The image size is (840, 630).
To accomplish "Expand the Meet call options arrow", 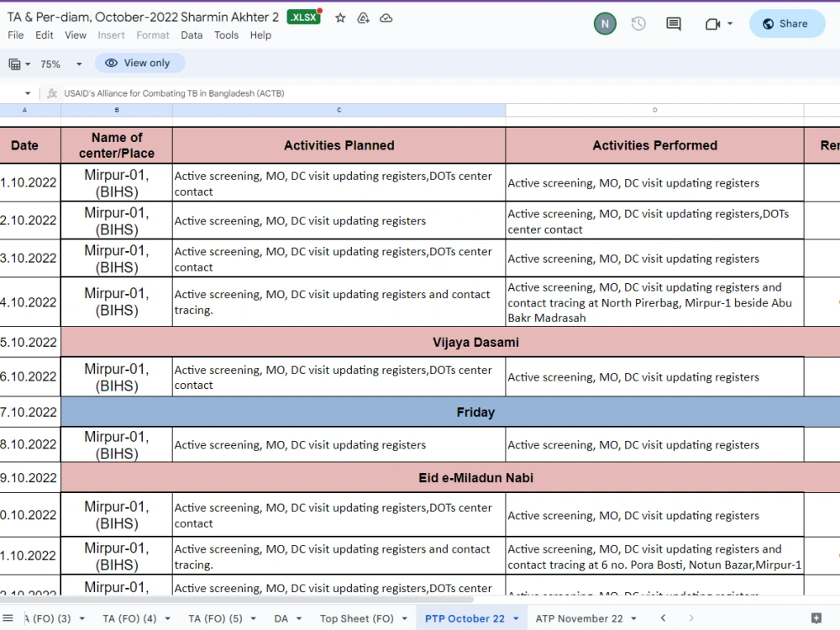I will point(730,24).
